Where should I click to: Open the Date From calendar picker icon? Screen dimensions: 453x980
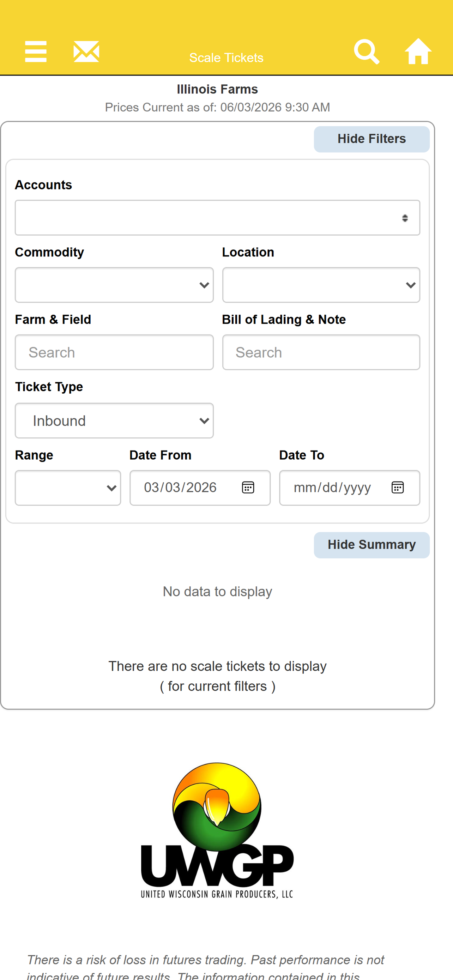248,487
